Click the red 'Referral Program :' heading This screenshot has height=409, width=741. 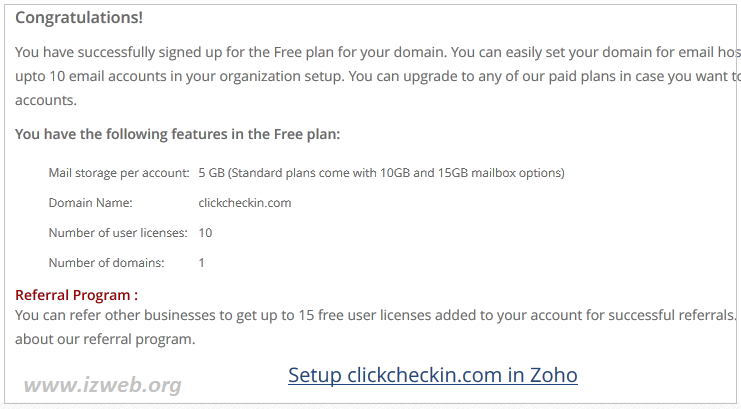(x=77, y=295)
